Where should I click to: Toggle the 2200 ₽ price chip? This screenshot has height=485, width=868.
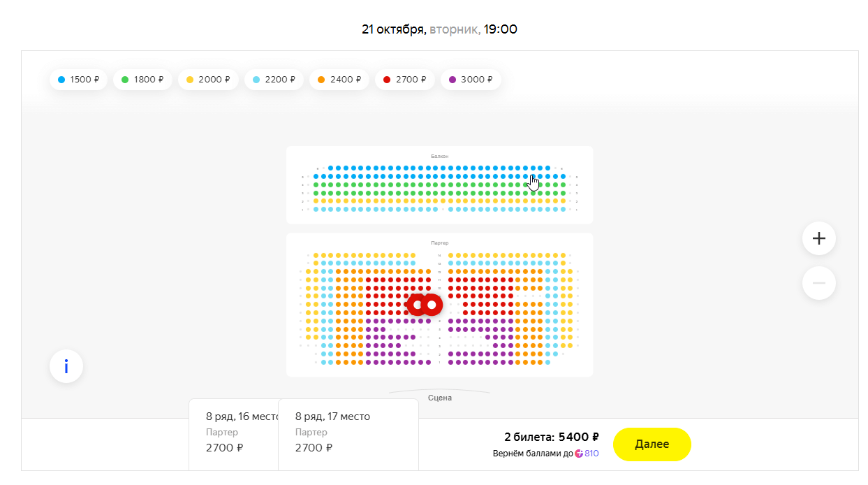click(274, 80)
